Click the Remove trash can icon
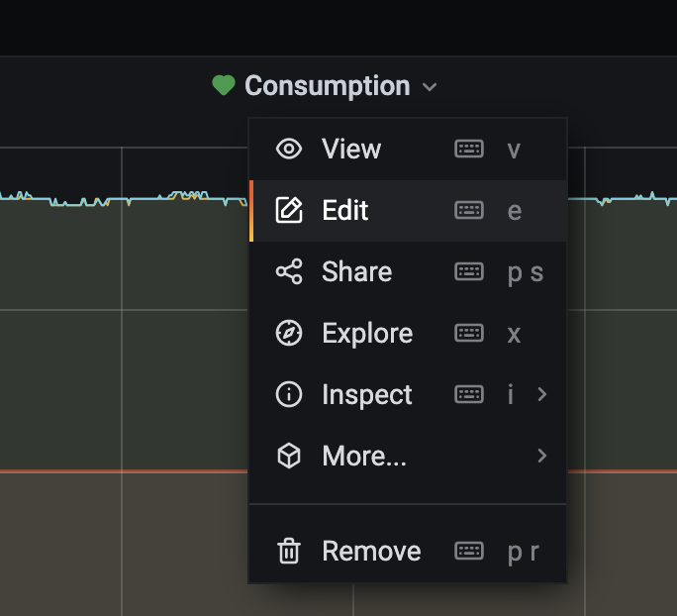The height and width of the screenshot is (616, 677). 289,552
